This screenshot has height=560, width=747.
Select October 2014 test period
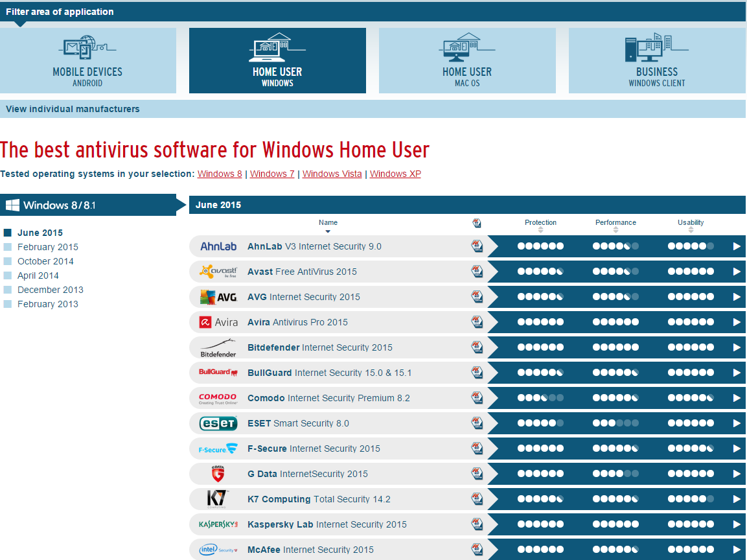click(45, 262)
